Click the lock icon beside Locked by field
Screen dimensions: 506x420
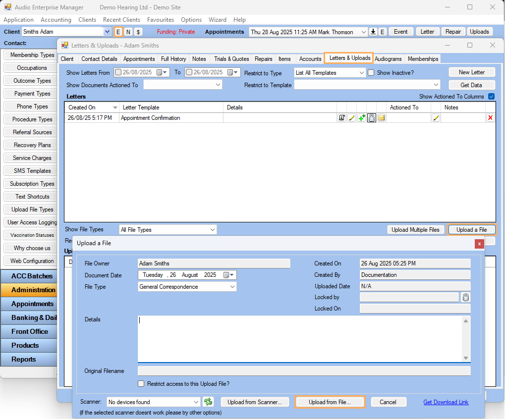click(x=465, y=297)
